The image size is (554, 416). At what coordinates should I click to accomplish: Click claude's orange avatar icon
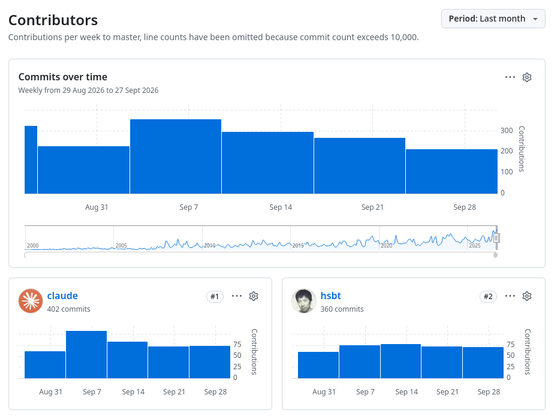pyautogui.click(x=31, y=301)
